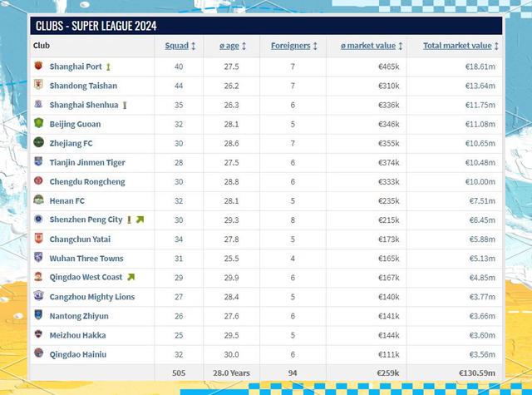Open the Beijing Guoan club link
The height and width of the screenshot is (395, 532).
75,124
